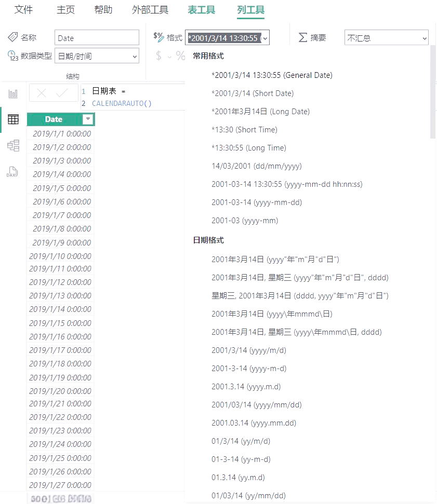
Task: Select the *13:30 (Short Time) format
Action: [244, 130]
